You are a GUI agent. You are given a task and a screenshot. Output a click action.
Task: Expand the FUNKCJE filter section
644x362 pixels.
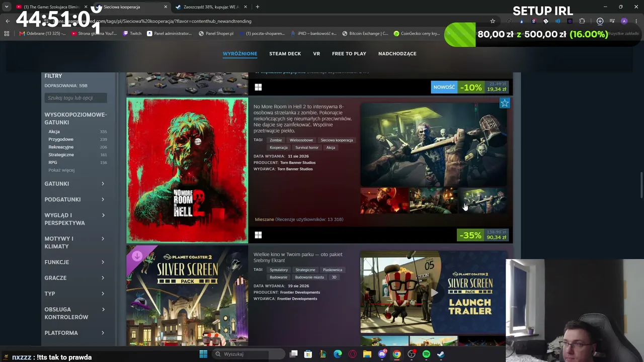tap(74, 262)
